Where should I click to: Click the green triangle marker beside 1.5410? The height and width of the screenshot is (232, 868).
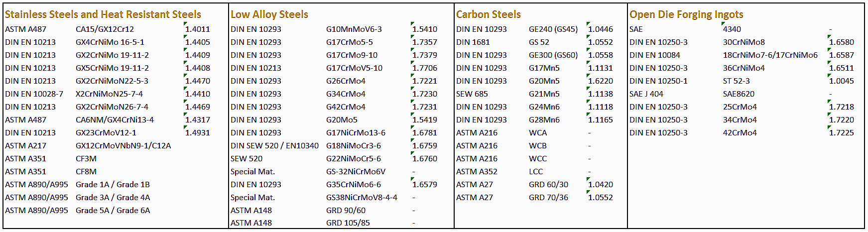tap(413, 24)
